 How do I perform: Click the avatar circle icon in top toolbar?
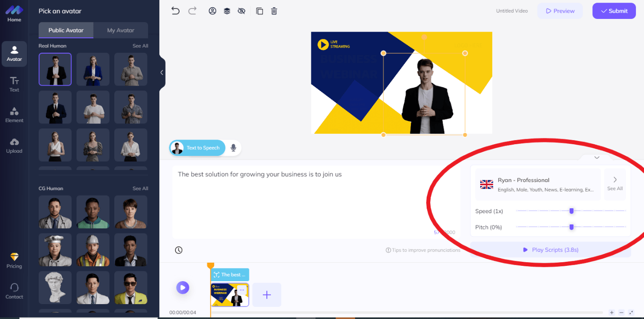212,11
